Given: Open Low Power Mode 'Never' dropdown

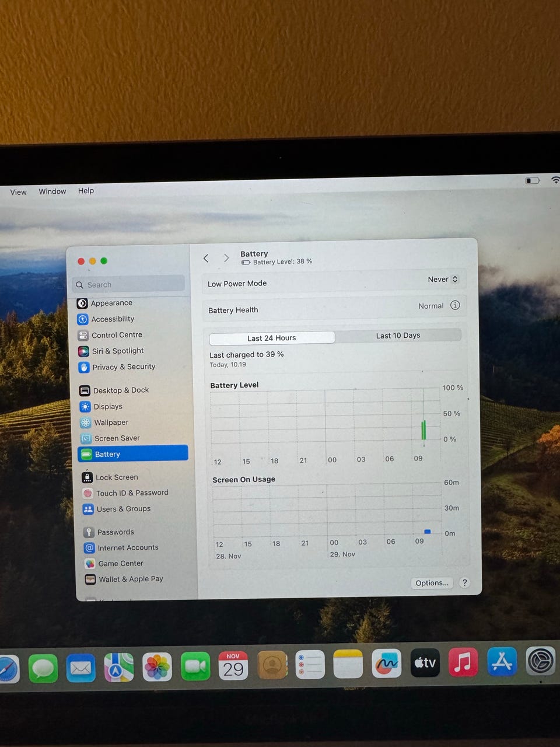Looking at the screenshot, I should (x=443, y=280).
